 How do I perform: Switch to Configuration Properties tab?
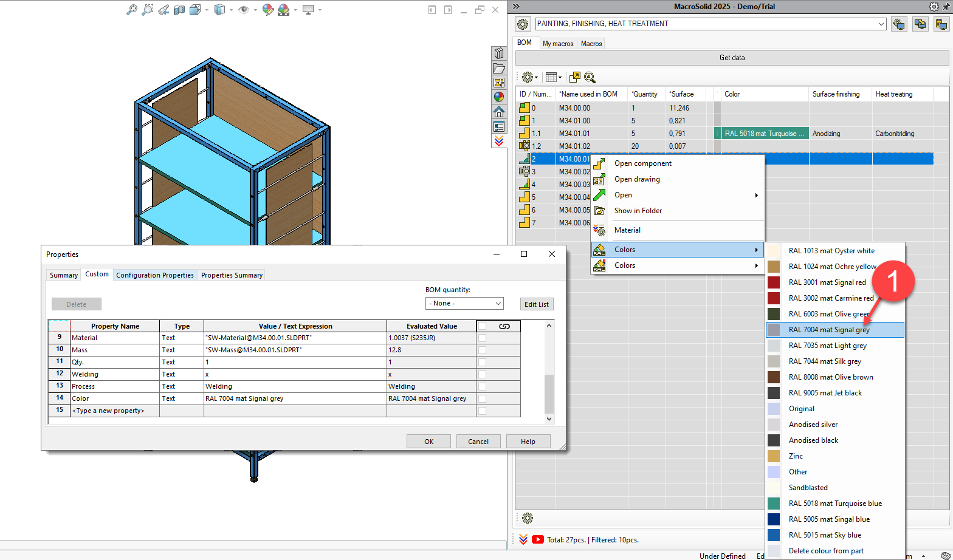coord(155,275)
